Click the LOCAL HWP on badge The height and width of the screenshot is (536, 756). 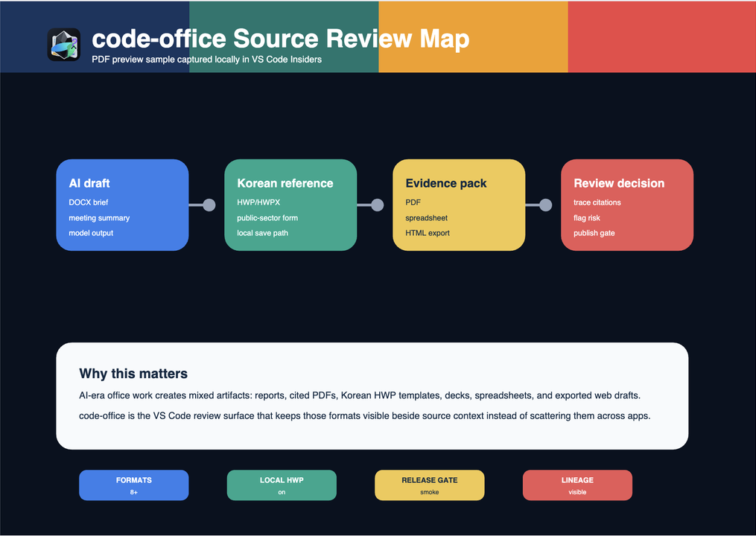pos(282,485)
